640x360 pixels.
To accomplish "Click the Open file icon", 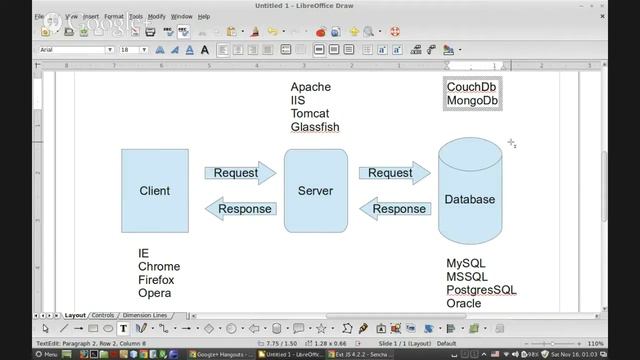I will [x=69, y=32].
